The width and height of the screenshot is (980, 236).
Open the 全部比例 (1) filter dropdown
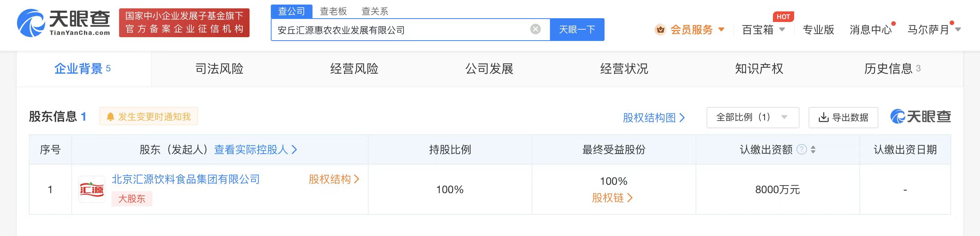[x=752, y=117]
